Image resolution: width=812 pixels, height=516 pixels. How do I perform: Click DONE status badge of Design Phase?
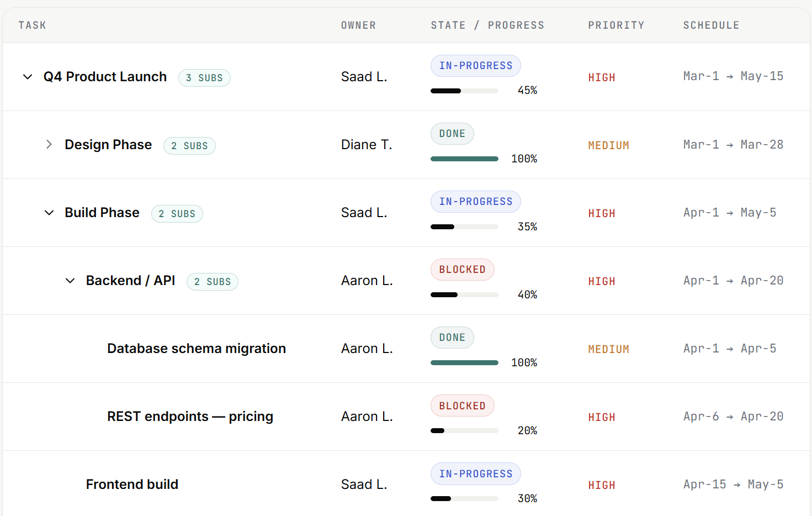click(x=452, y=134)
